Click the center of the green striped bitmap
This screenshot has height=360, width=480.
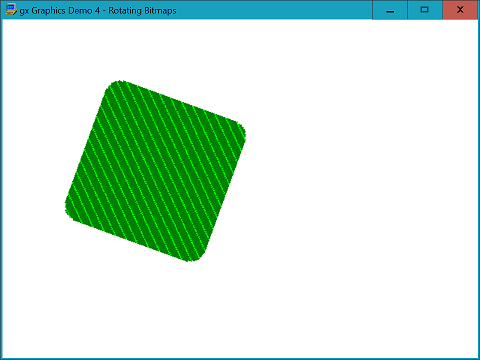coord(155,171)
